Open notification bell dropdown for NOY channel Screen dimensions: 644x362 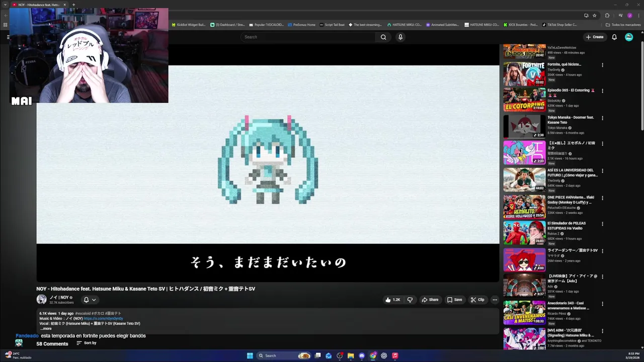pos(89,300)
